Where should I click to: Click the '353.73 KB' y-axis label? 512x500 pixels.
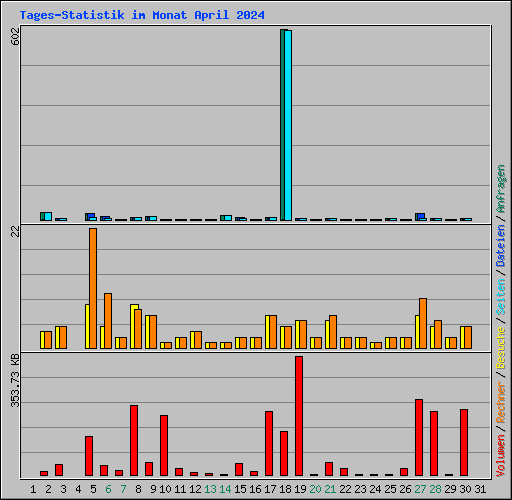tap(15, 381)
